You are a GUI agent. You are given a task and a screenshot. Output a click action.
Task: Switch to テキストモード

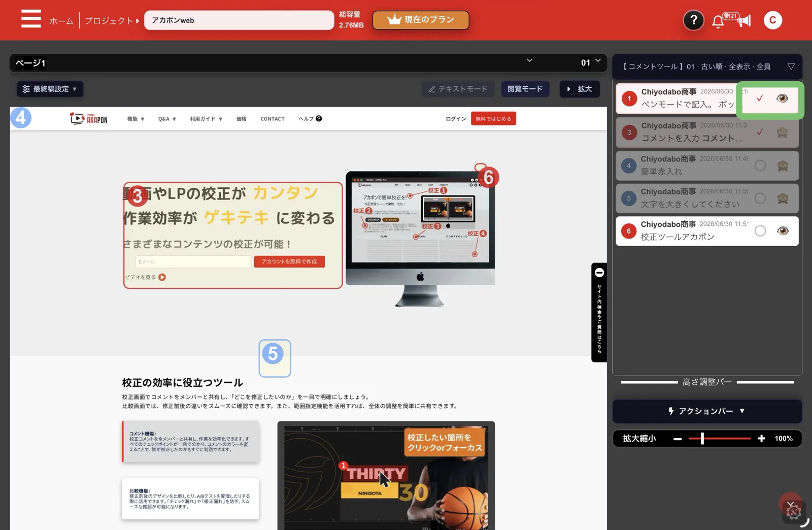click(458, 89)
